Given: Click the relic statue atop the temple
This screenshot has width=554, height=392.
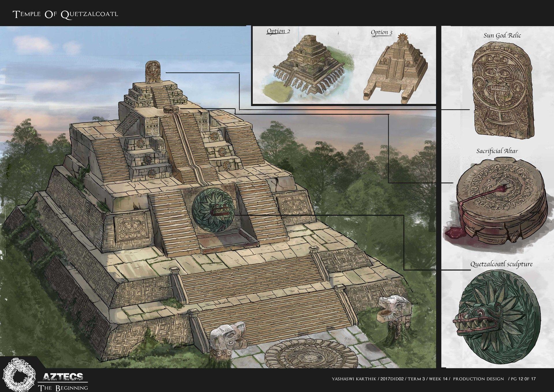Looking at the screenshot, I should point(153,72).
